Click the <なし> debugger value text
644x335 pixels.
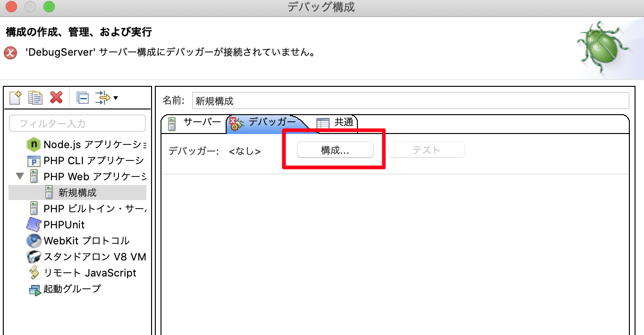click(x=245, y=151)
